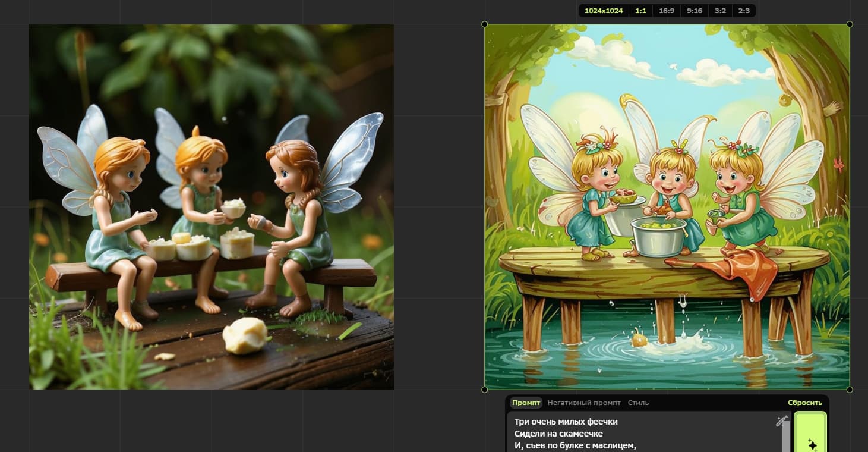Select the cartoon fairies illustration on canvas
The image size is (868, 452).
[x=667, y=207]
